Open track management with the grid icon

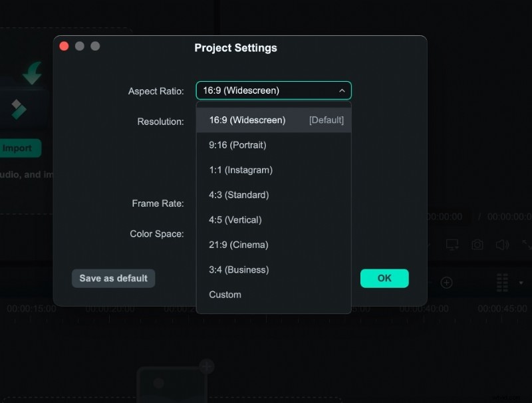coord(502,281)
